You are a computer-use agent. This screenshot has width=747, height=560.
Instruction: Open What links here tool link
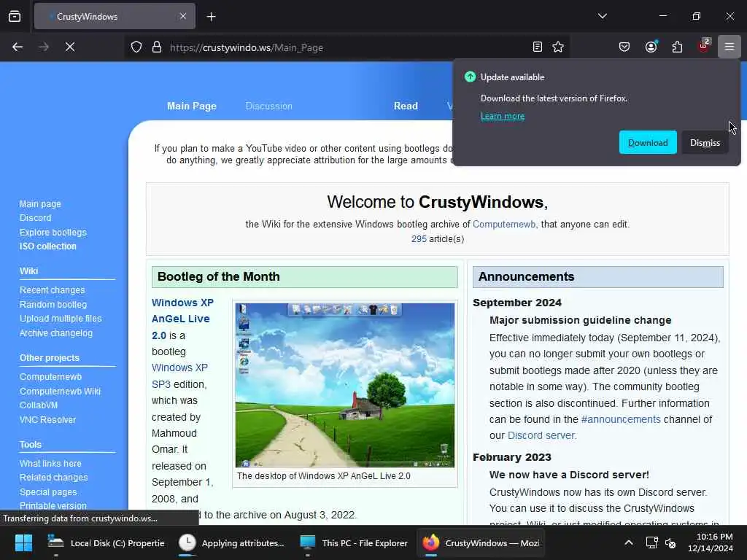(x=50, y=463)
